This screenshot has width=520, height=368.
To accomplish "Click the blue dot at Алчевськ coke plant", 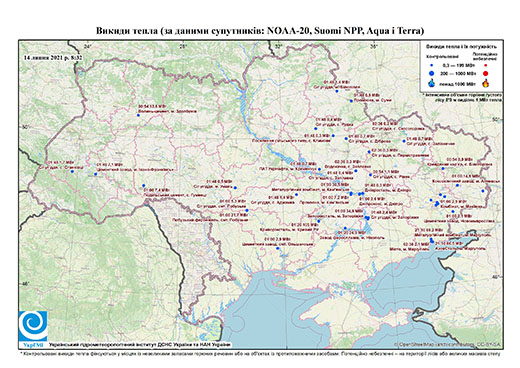I will coord(457,185).
